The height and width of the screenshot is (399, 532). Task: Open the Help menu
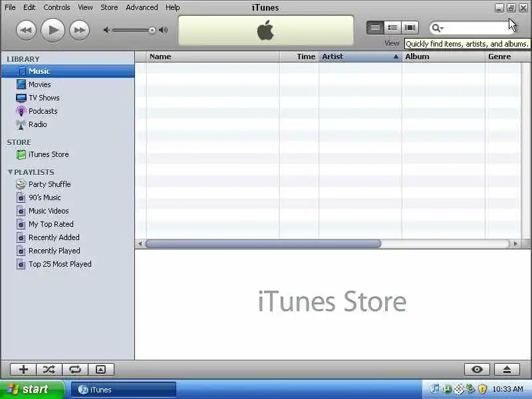click(173, 7)
